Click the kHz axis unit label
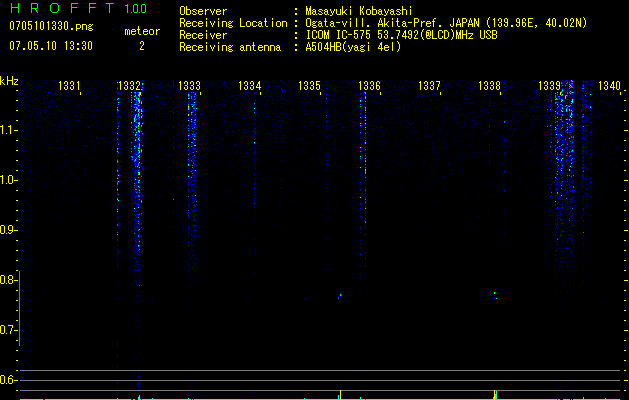The height and width of the screenshot is (400, 629). click(x=10, y=81)
